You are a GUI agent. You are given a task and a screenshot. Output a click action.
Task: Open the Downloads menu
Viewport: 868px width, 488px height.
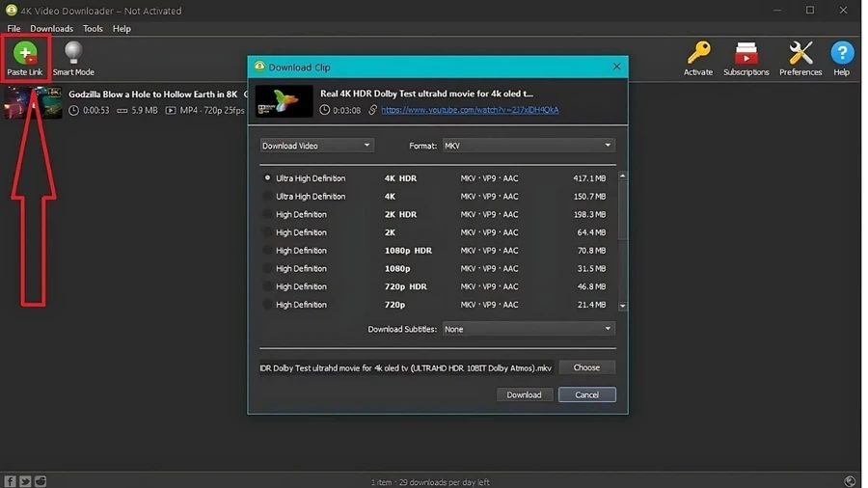coord(51,28)
